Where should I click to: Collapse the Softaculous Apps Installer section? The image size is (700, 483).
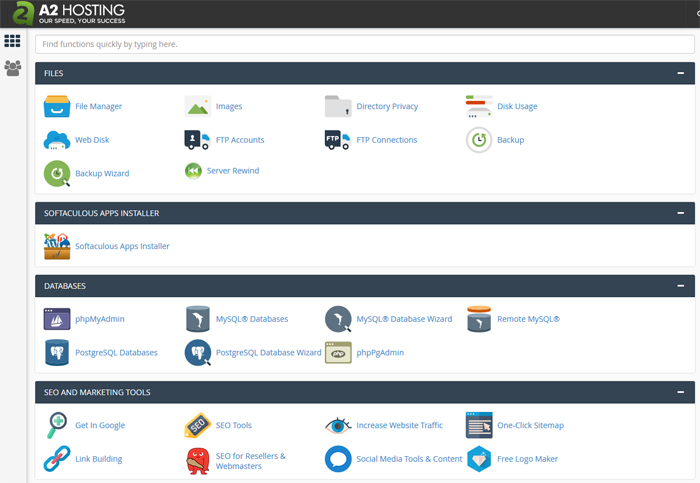[680, 213]
